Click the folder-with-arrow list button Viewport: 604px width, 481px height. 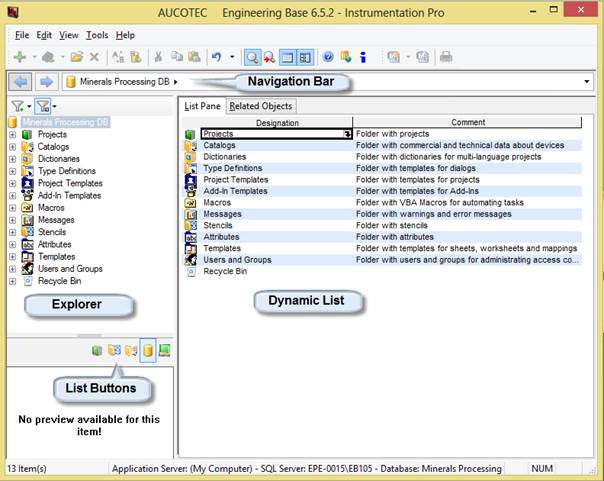coord(131,350)
